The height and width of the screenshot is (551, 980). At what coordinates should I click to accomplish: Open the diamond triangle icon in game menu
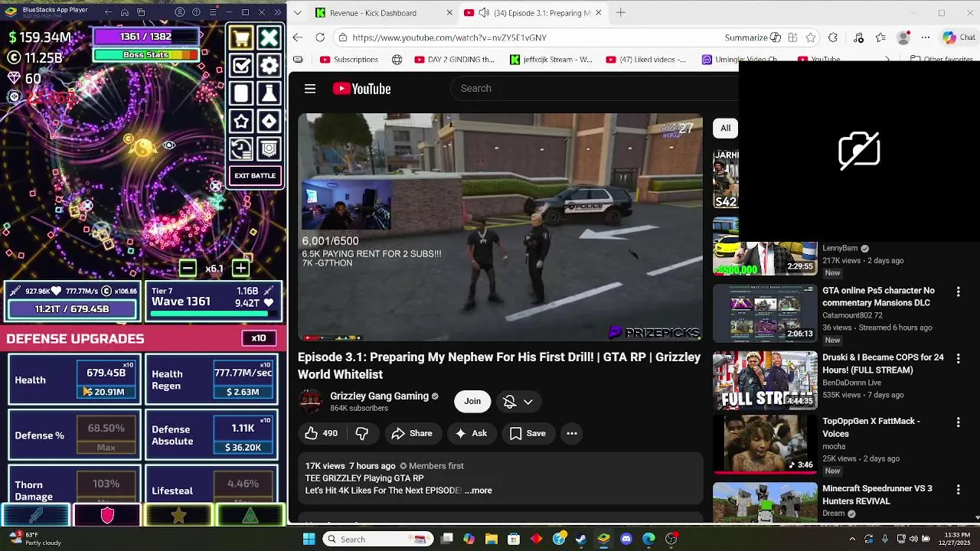(x=269, y=121)
